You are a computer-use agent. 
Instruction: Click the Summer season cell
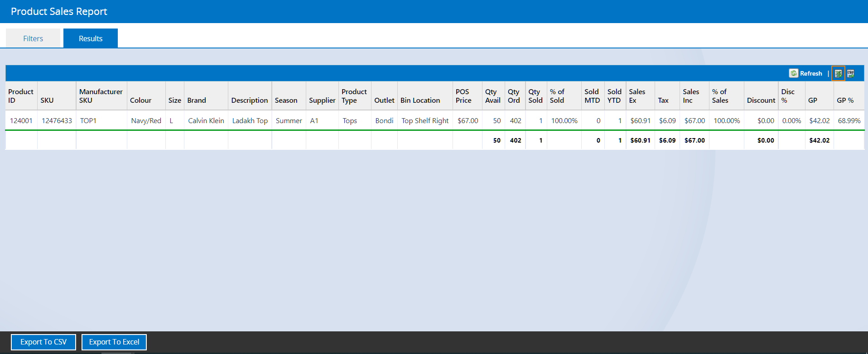pyautogui.click(x=289, y=120)
